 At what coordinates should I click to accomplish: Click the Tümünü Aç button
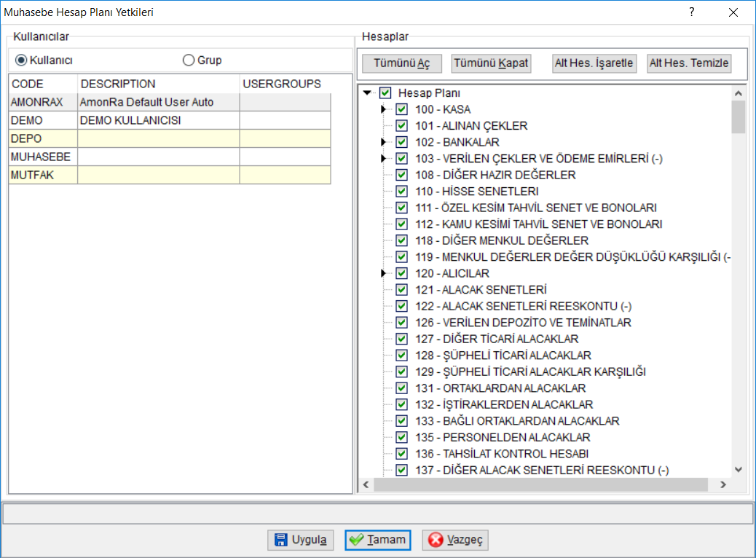pos(401,63)
